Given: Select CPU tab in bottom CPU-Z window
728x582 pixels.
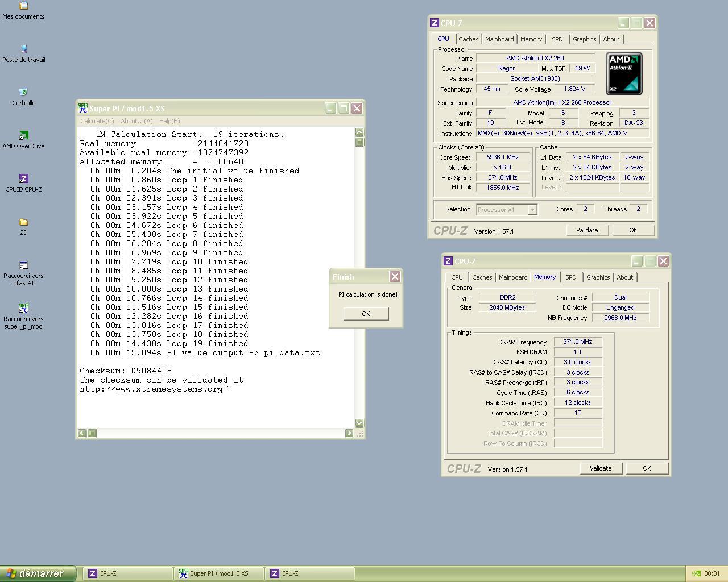Looking at the screenshot, I should 457,277.
